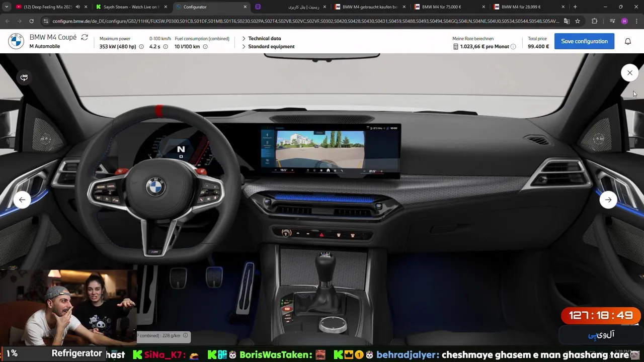This screenshot has height=362, width=644.
Task: Go to the previous interior view with the left arrow
Action: pos(22,200)
